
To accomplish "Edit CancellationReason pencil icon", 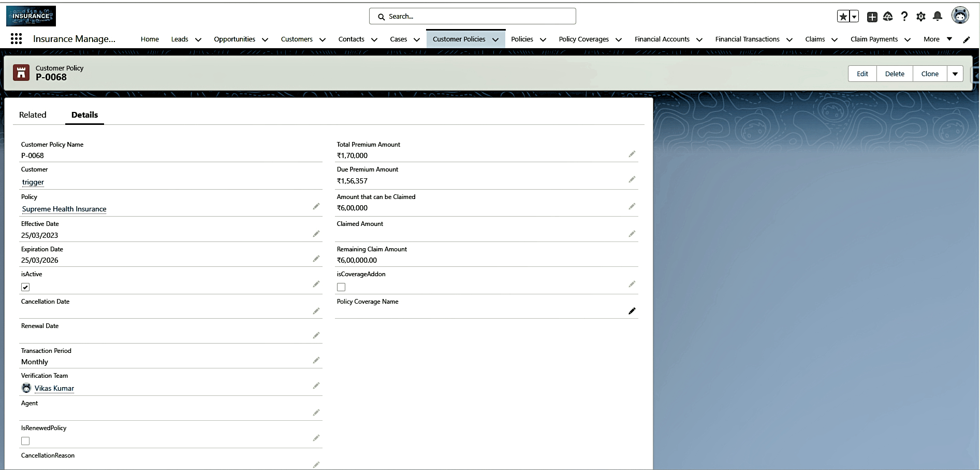I will (316, 465).
